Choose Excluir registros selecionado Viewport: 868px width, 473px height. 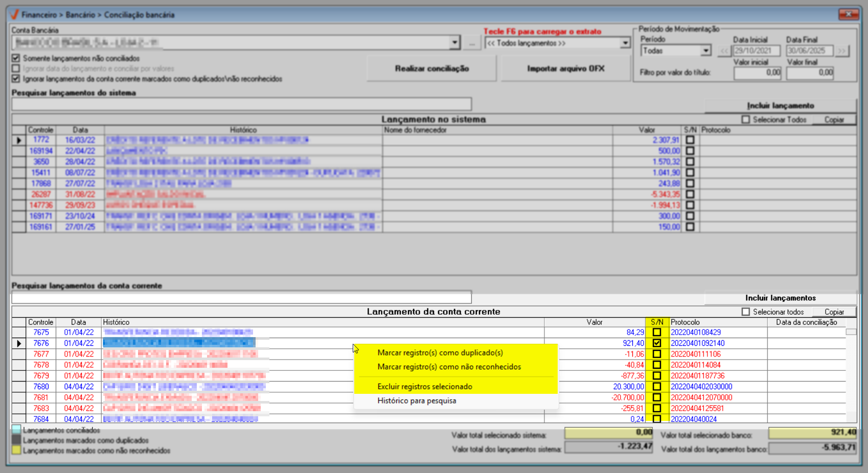coord(425,387)
